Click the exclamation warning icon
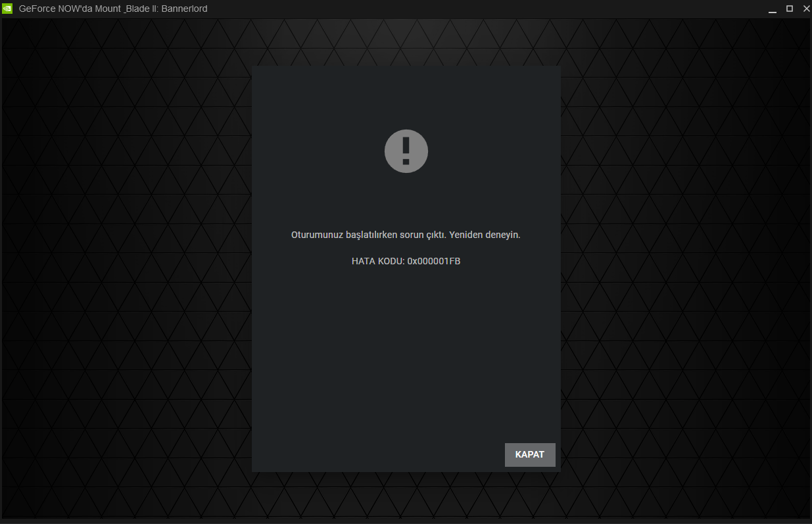The height and width of the screenshot is (524, 812). 406,151
